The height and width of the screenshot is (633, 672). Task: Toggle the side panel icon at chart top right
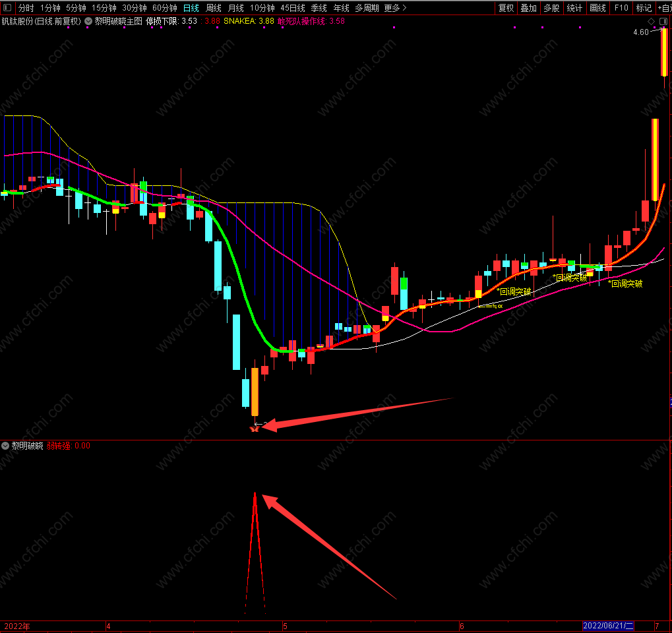(x=663, y=21)
